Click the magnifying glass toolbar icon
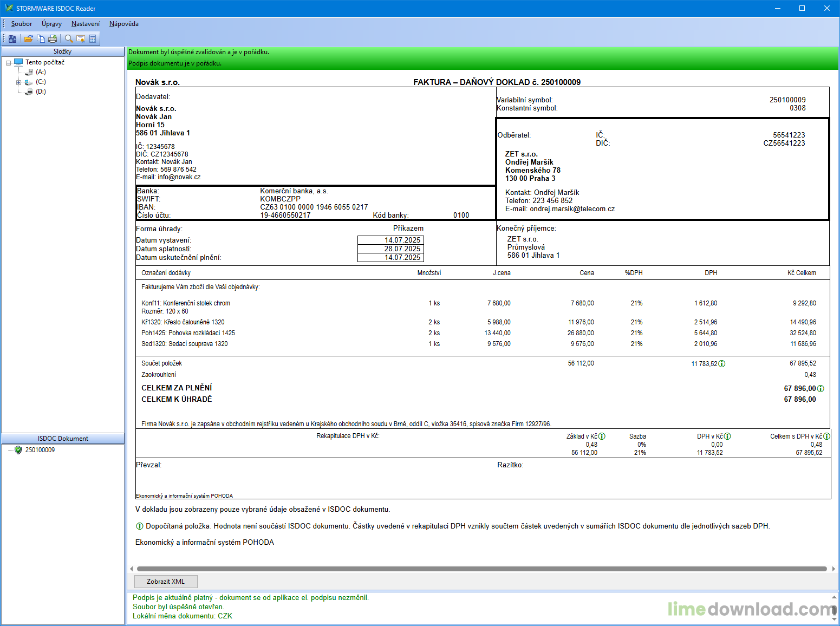Viewport: 840px width, 626px height. pos(69,38)
